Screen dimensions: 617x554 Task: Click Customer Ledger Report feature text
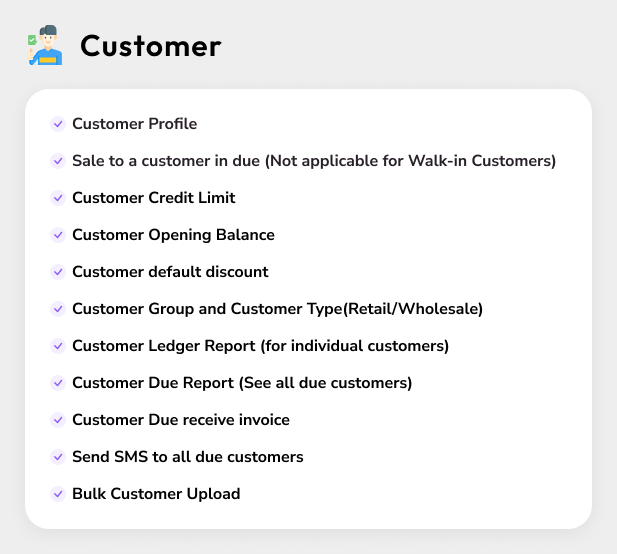(x=260, y=346)
